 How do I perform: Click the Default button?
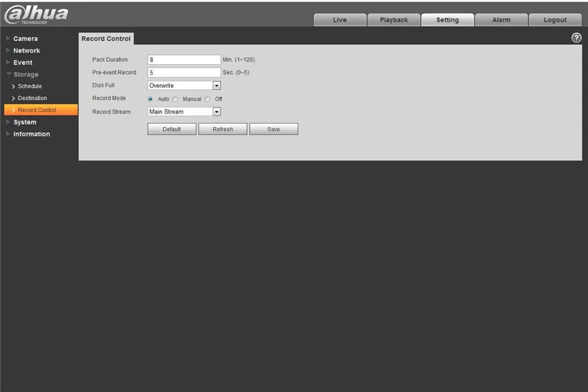tap(172, 129)
